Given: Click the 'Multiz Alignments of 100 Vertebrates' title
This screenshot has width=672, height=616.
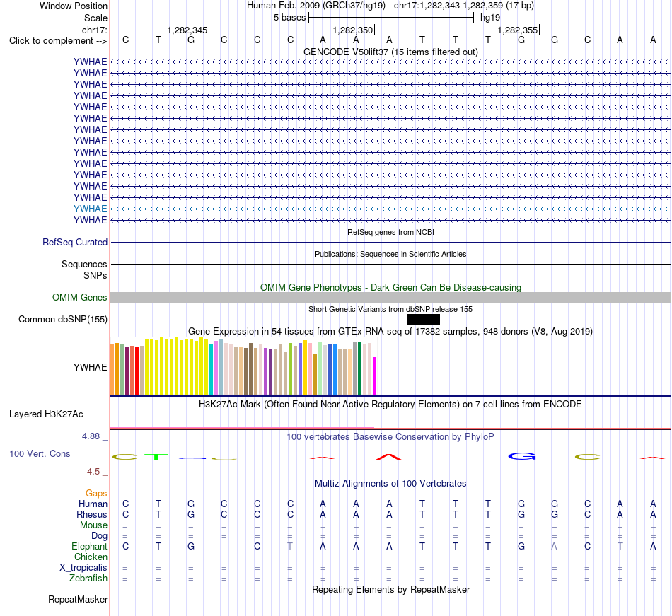Looking at the screenshot, I should [390, 484].
